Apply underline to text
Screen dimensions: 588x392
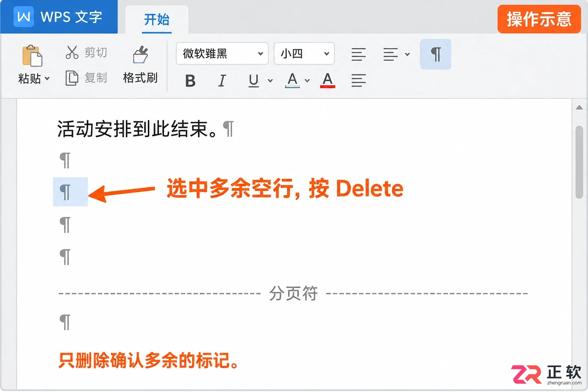click(254, 80)
